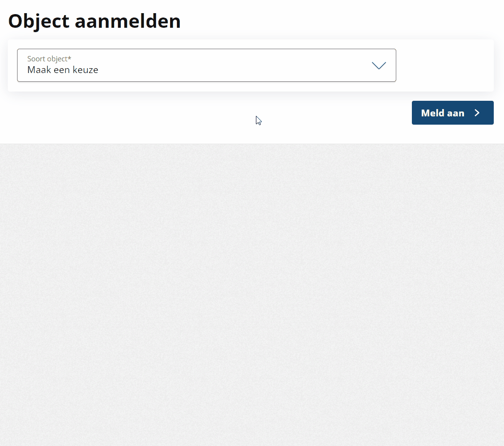The image size is (504, 446).
Task: Focus the Soort object selection field
Action: tap(206, 65)
